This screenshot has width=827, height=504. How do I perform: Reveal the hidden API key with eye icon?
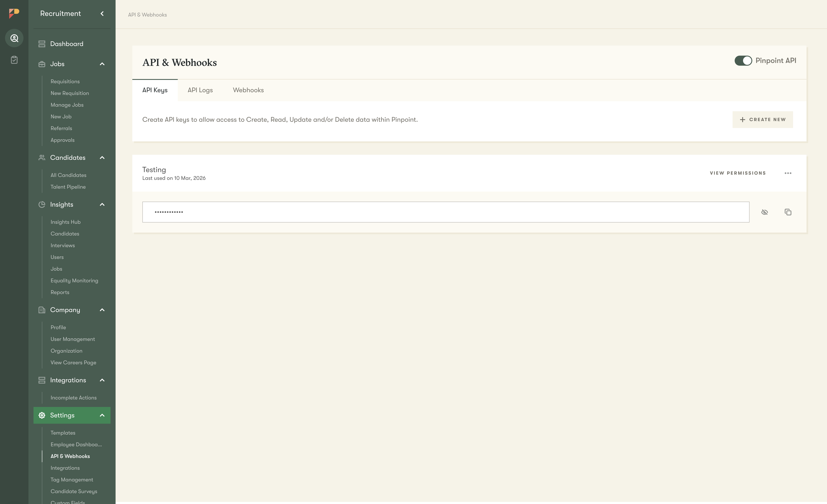[764, 212]
